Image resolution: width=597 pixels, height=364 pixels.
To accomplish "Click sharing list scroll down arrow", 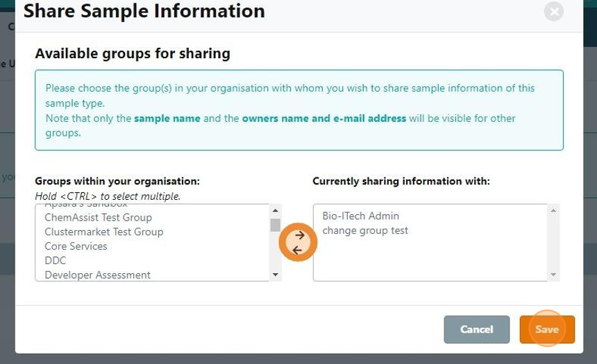I will coord(553,275).
